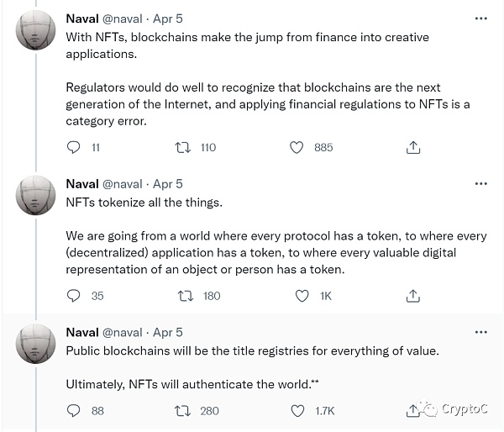Retweet the tweet with 110 retweets
Screen dimensions: 504x432
(182, 147)
